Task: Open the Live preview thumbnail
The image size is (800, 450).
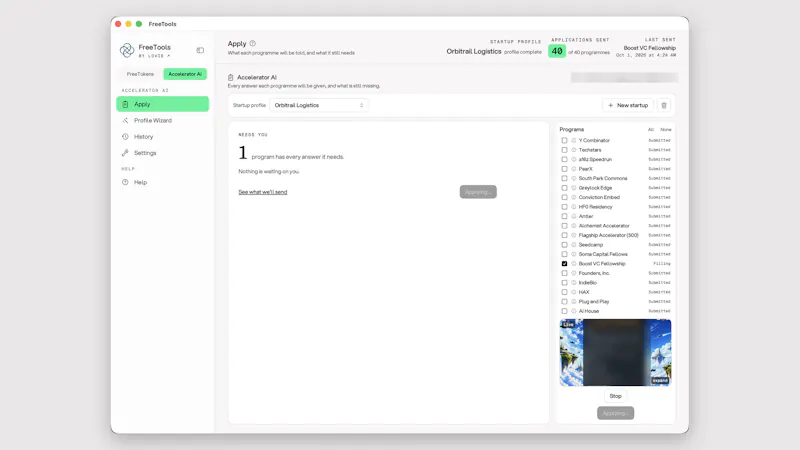Action: tap(615, 353)
